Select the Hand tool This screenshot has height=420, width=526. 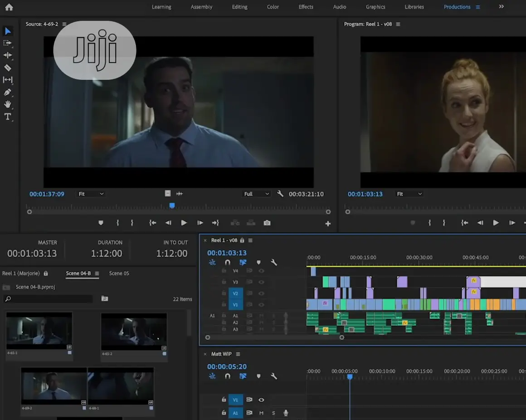click(7, 104)
